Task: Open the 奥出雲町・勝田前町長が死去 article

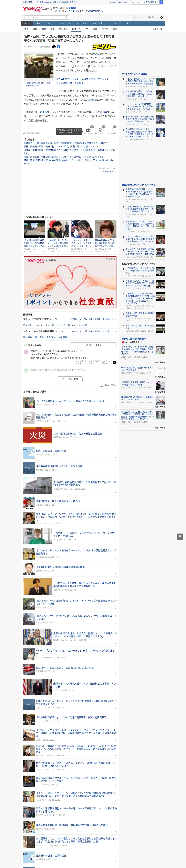Action: coord(85,484)
